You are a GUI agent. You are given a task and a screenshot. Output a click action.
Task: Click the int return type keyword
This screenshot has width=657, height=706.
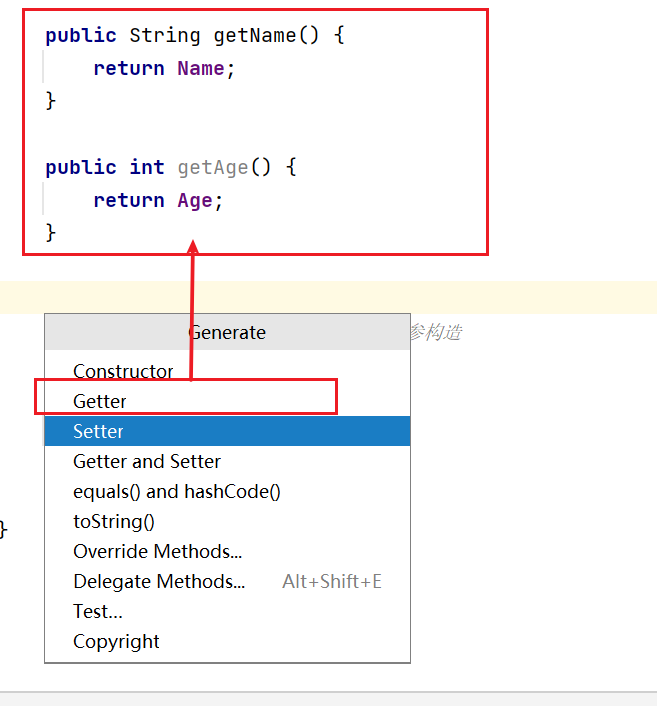click(147, 167)
